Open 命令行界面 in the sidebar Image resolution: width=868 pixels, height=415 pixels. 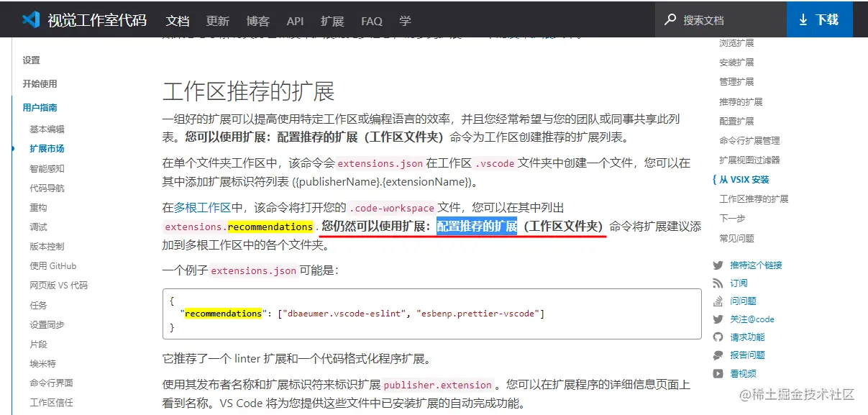[x=51, y=383]
